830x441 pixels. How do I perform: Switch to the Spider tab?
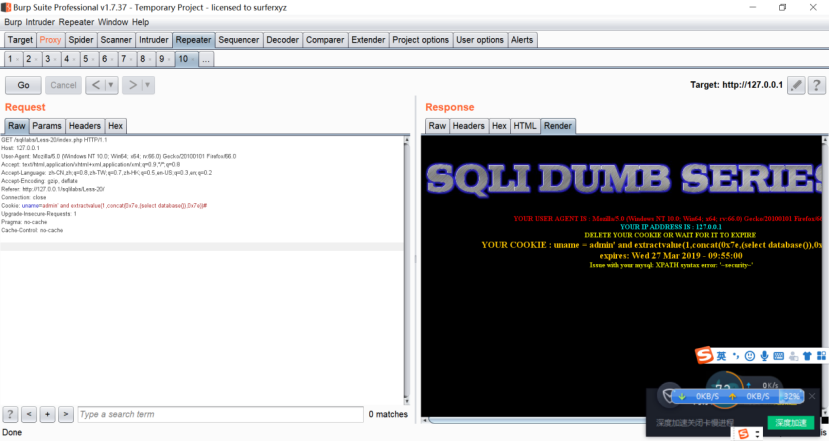pos(80,40)
